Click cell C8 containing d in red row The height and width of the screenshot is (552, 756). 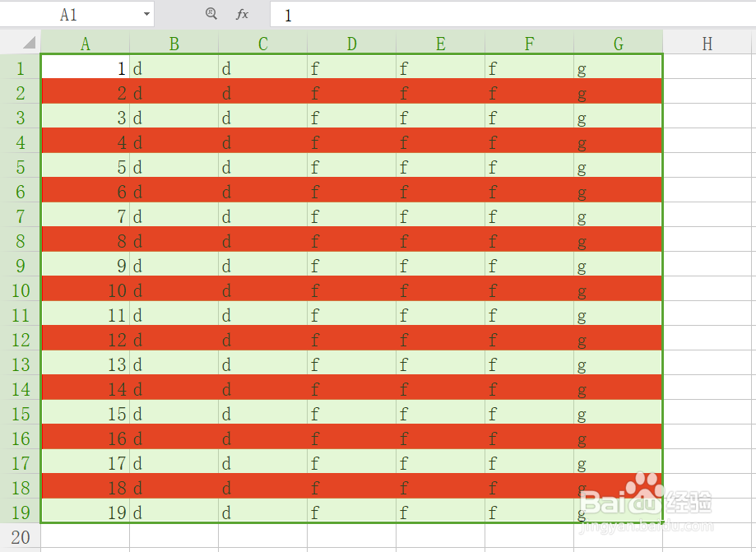(262, 239)
